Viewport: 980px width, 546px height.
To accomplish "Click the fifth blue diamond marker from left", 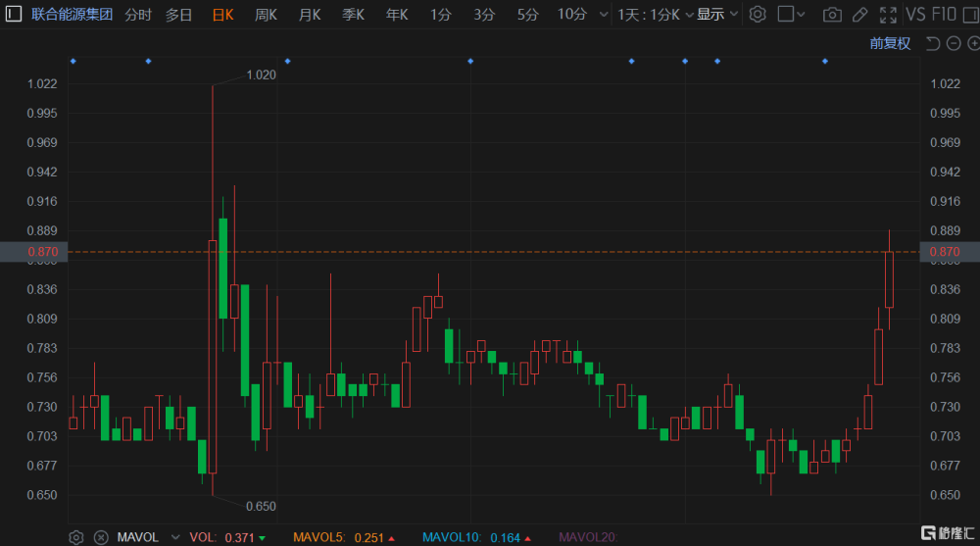I will [631, 62].
